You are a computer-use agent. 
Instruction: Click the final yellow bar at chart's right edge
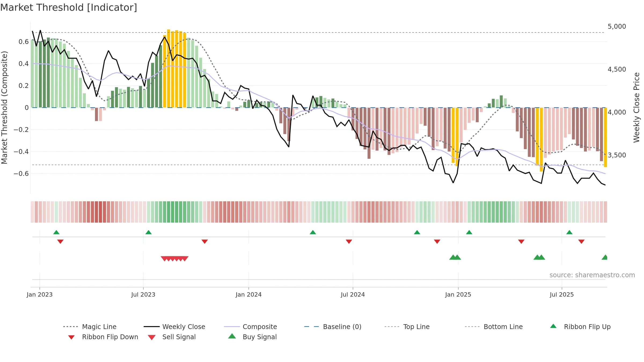pyautogui.click(x=606, y=137)
